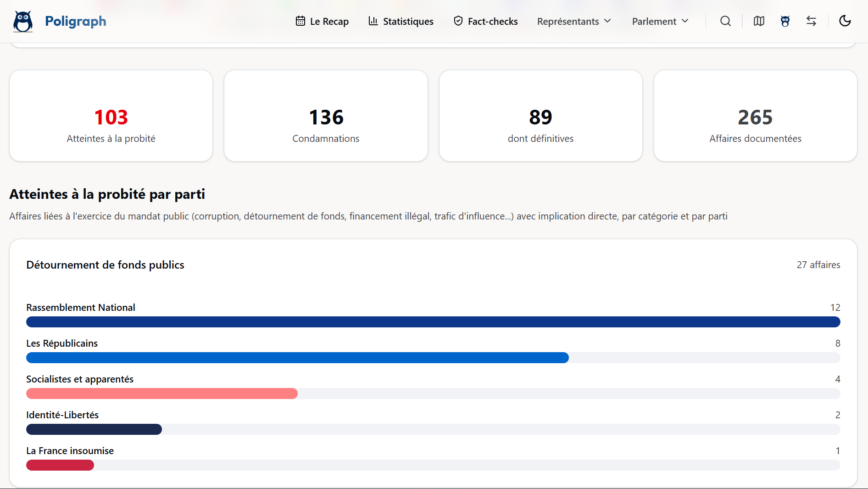The height and width of the screenshot is (489, 868).
Task: Click the shield icon beside Fact-checks
Action: coord(458,21)
